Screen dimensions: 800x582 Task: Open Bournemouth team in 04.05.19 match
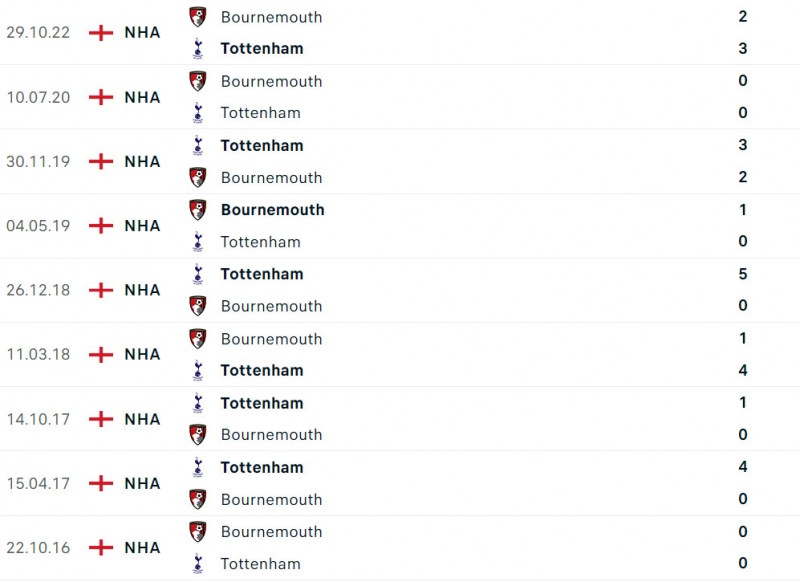click(272, 210)
